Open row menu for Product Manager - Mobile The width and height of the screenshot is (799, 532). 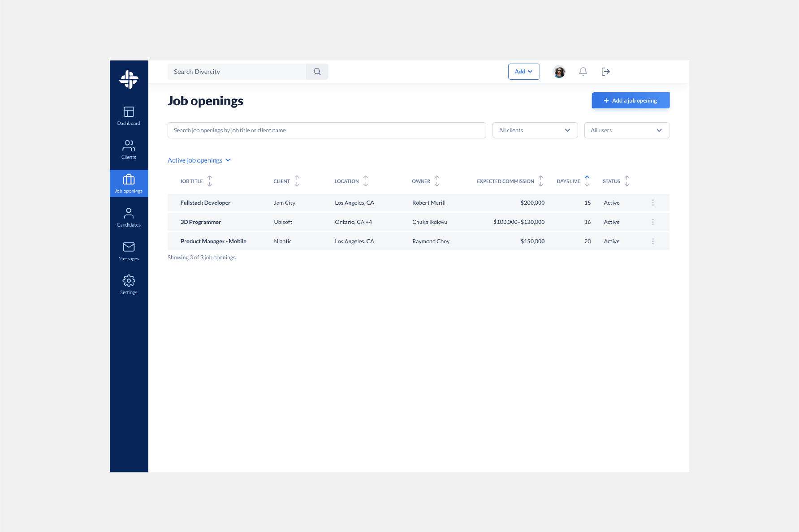[653, 241]
